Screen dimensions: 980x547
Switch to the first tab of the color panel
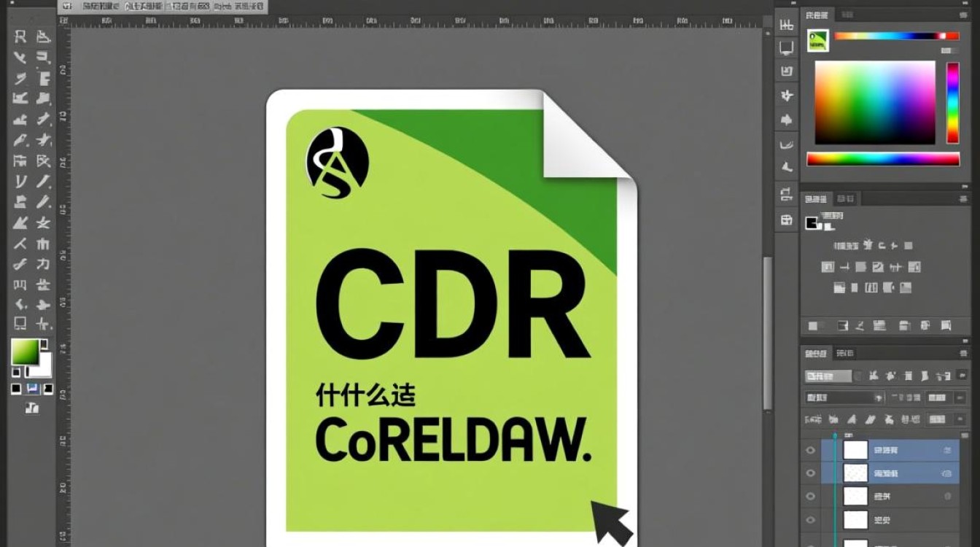[817, 15]
